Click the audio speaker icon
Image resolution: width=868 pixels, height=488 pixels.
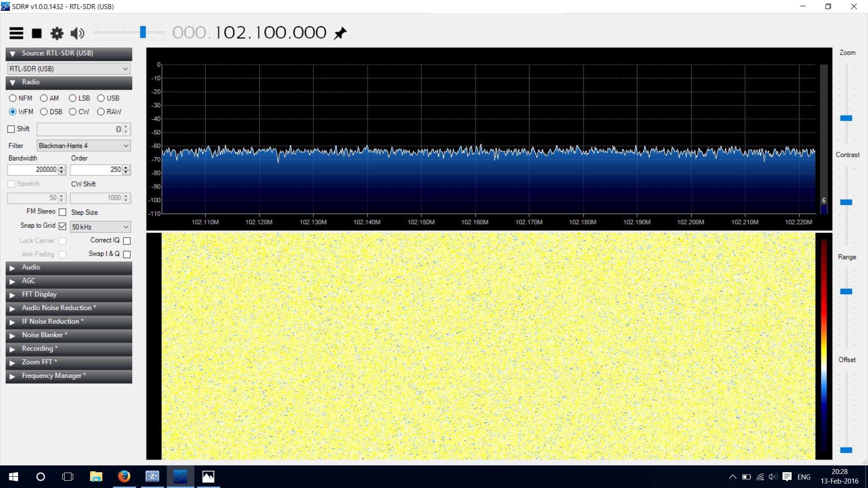pyautogui.click(x=77, y=33)
